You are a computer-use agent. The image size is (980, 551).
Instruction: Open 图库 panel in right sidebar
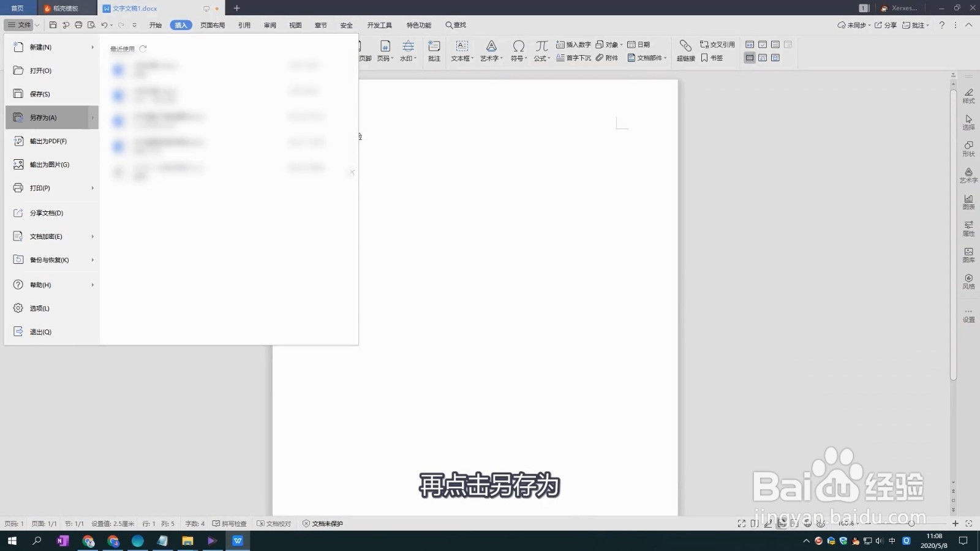pyautogui.click(x=968, y=255)
